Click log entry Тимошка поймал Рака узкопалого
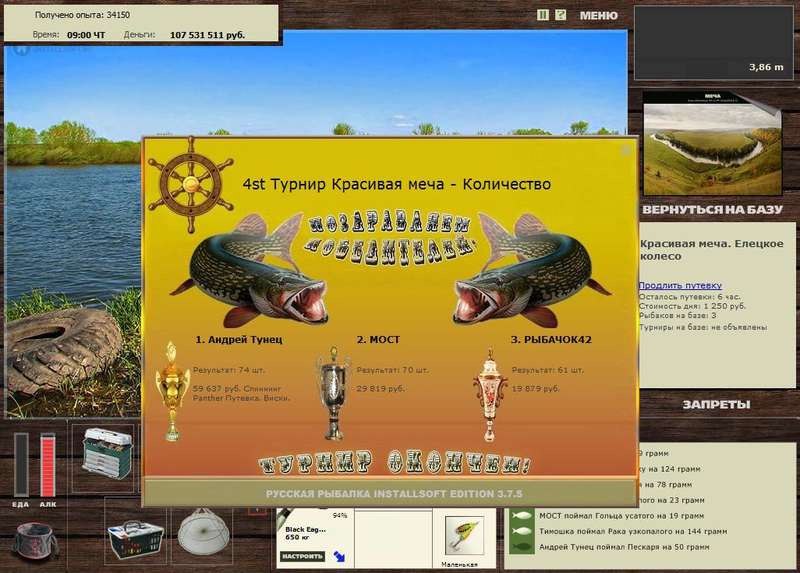800x573 pixels. coord(633,531)
